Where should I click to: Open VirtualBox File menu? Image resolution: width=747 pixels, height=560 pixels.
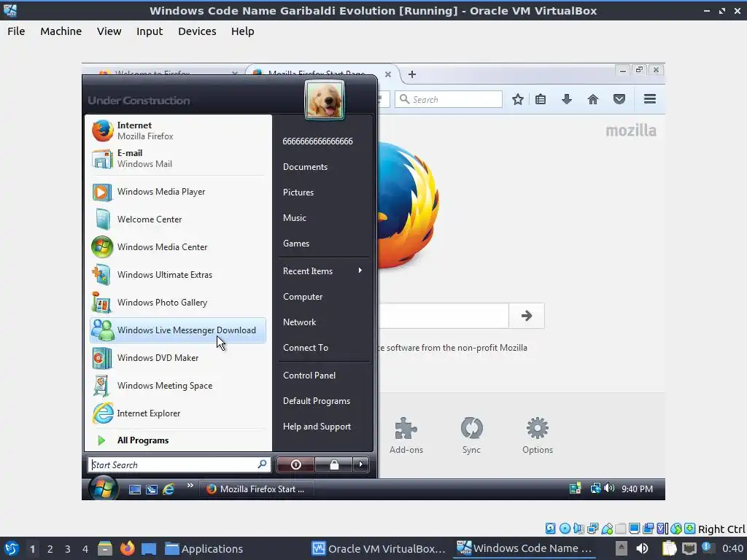[16, 31]
